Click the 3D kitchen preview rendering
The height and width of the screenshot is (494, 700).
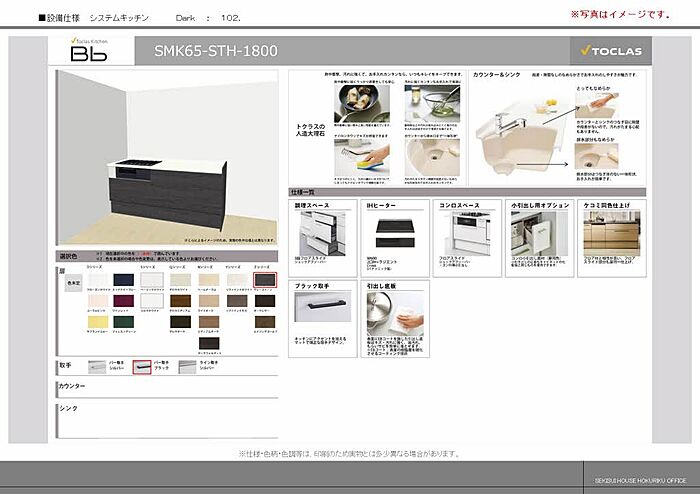point(167,158)
